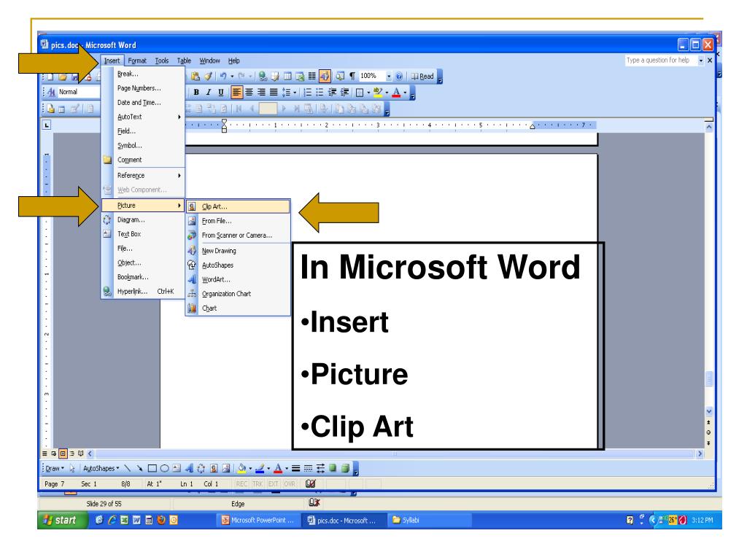Click the Show/Hide paragraph marks icon
Image resolution: width=747 pixels, height=560 pixels.
click(x=352, y=76)
